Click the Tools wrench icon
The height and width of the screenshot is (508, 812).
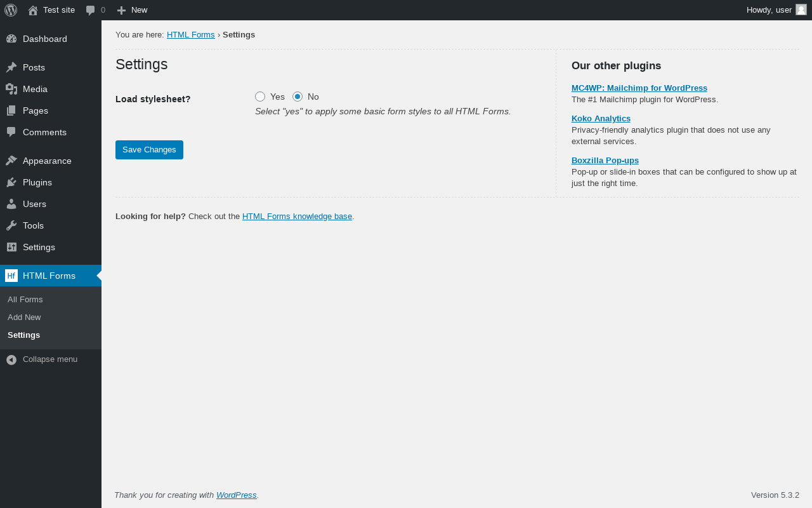[11, 225]
